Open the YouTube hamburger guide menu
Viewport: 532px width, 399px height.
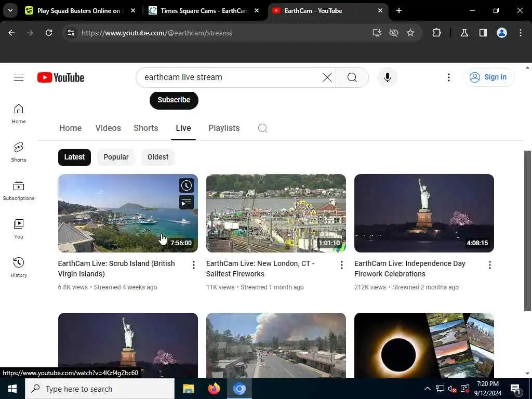[x=19, y=77]
